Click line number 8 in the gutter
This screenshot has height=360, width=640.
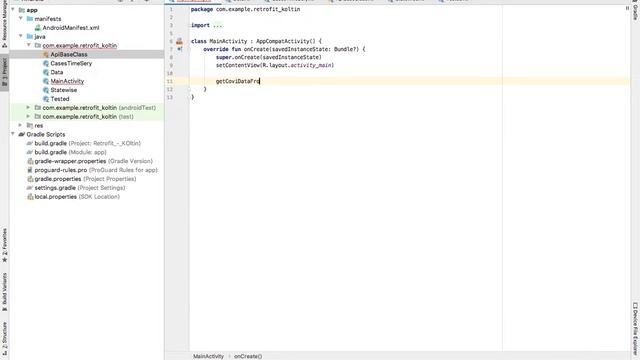[171, 57]
